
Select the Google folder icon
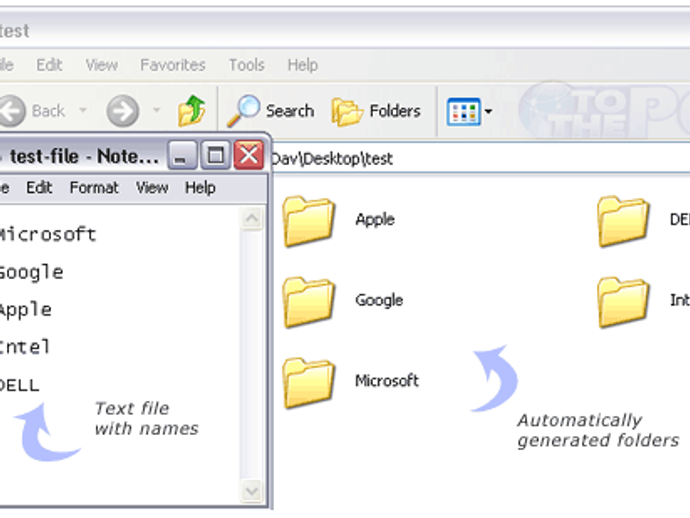[308, 302]
